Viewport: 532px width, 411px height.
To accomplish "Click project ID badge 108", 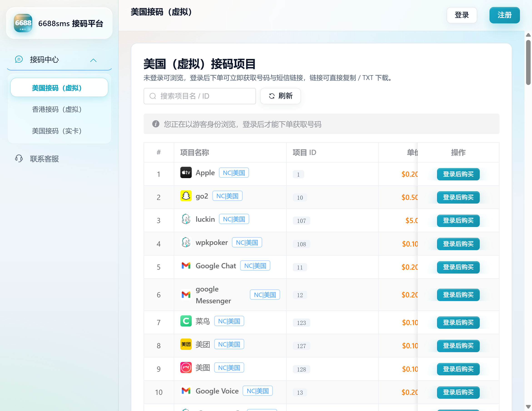I will pos(301,244).
